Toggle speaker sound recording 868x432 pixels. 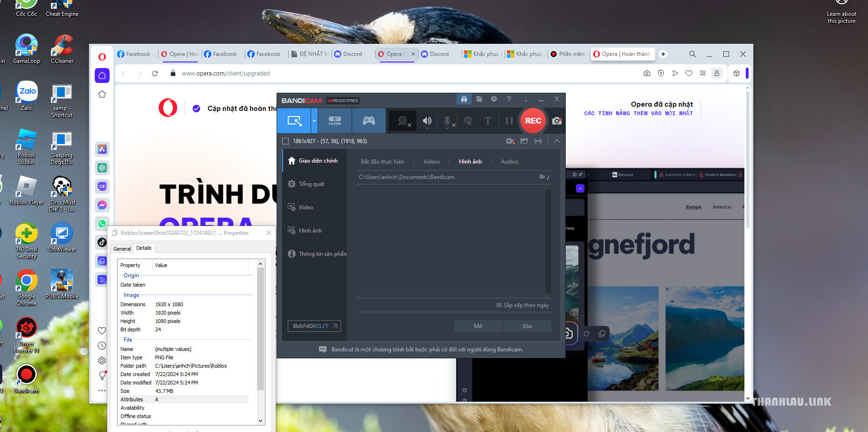[427, 121]
